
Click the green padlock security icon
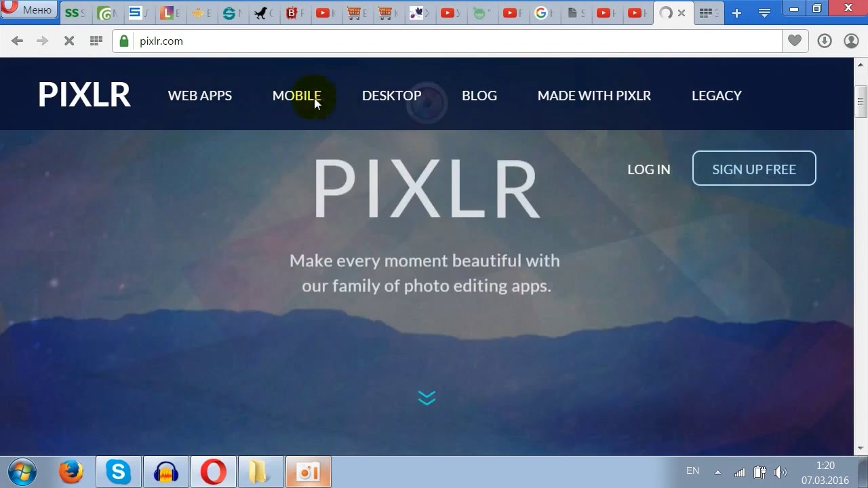pos(124,41)
